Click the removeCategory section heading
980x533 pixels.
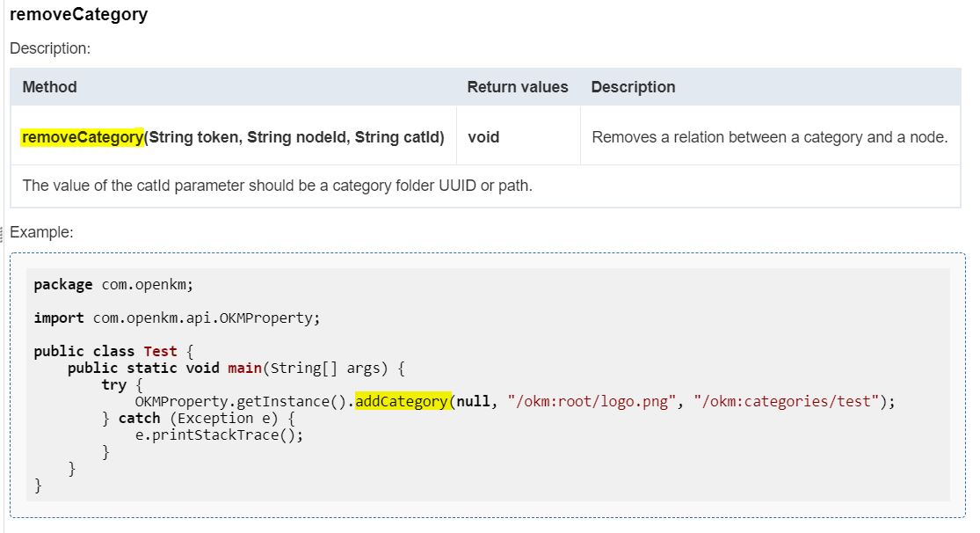pyautogui.click(x=79, y=15)
